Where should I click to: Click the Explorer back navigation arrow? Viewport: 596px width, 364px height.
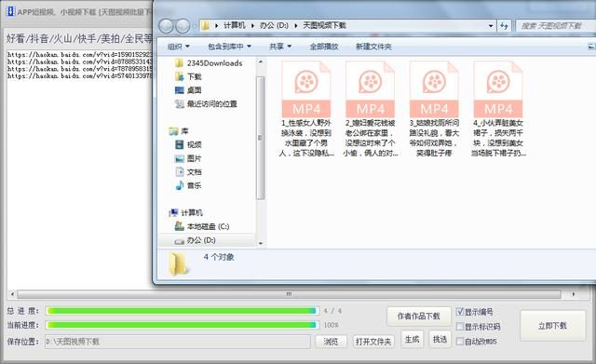[166, 26]
